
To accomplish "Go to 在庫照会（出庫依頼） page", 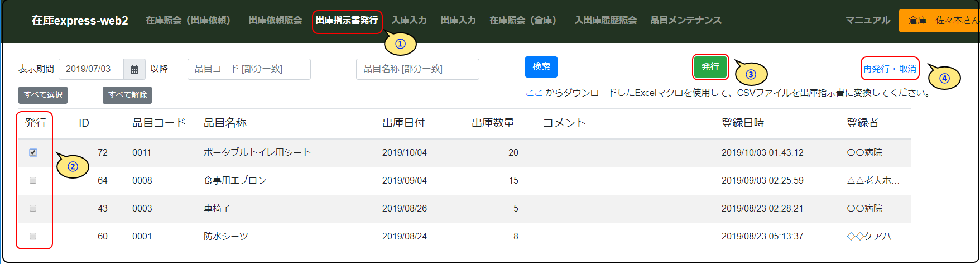I will 188,21.
